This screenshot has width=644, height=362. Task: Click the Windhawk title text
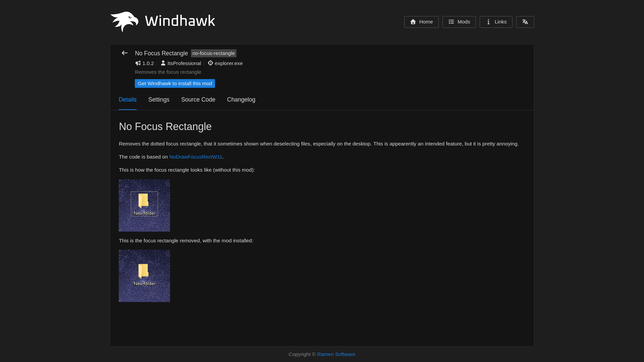(180, 21)
